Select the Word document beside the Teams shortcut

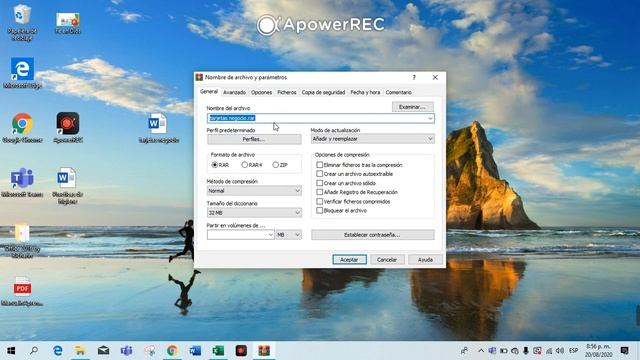click(67, 185)
